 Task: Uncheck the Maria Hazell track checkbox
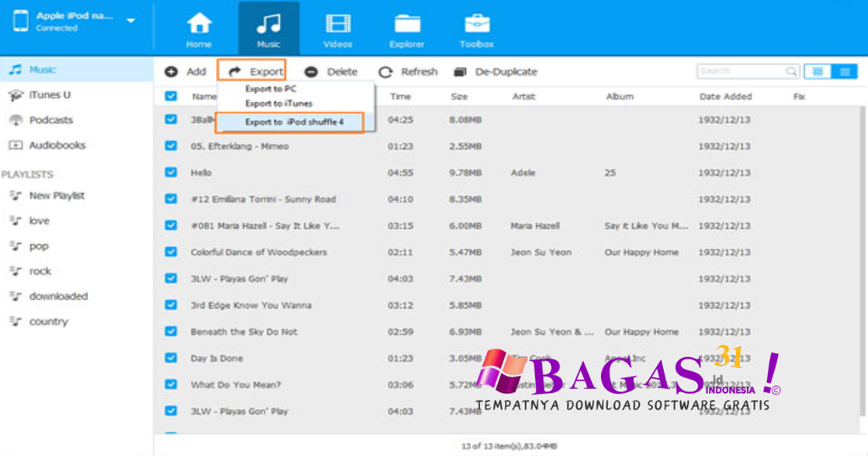click(171, 225)
